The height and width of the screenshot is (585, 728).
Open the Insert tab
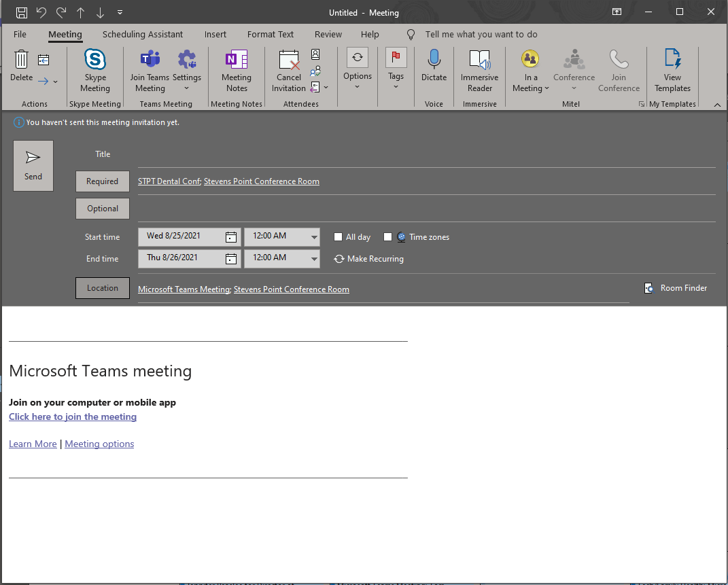[215, 35]
